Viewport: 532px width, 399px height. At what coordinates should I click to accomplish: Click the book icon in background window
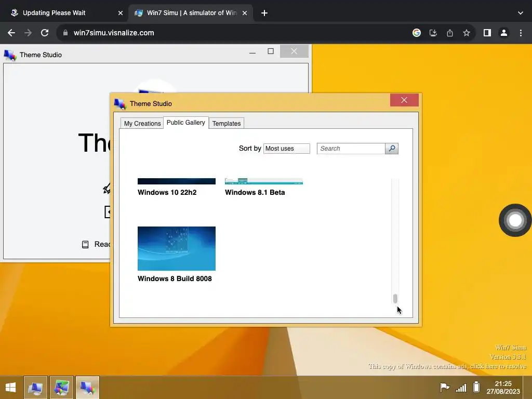point(85,244)
